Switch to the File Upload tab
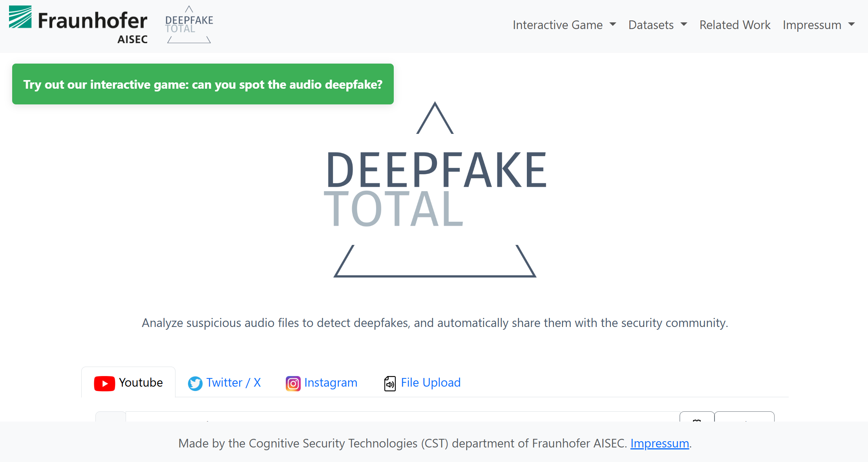Screen dimensions: 868x462 [x=431, y=383]
